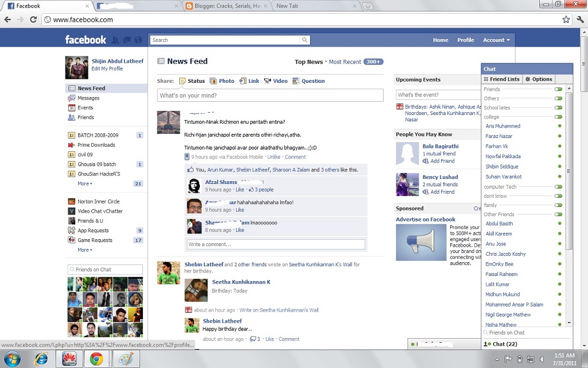The height and width of the screenshot is (368, 588).
Task: Open Google Chrome from the taskbar
Action: [96, 359]
